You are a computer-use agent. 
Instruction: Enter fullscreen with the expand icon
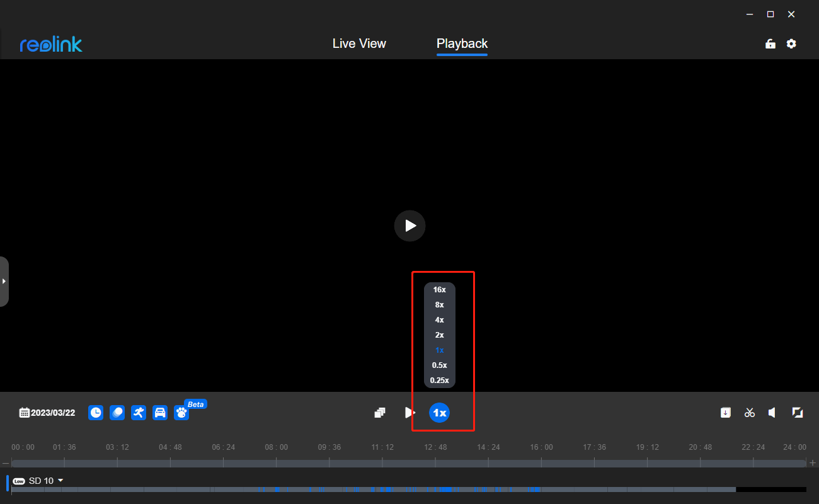click(798, 413)
